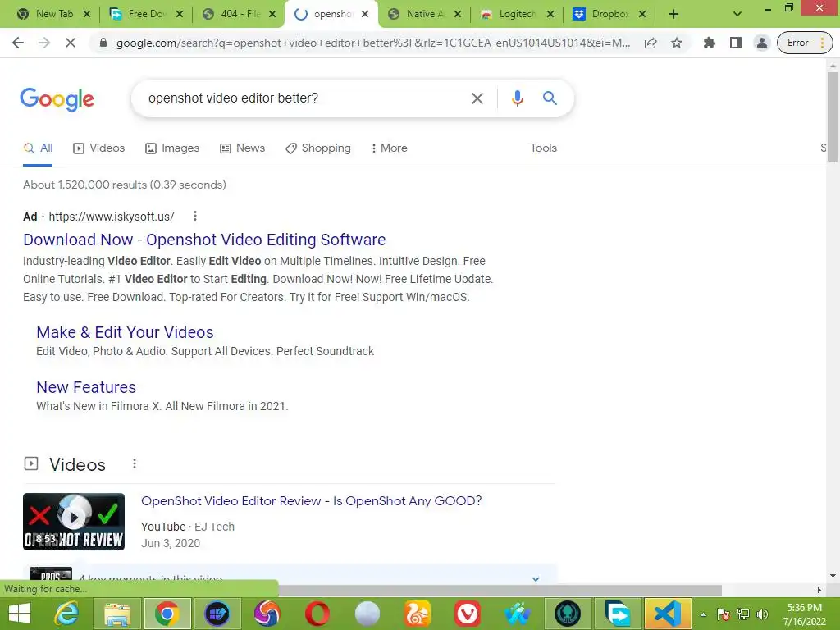Launch Vivaldi from the taskbar

pyautogui.click(x=467, y=614)
